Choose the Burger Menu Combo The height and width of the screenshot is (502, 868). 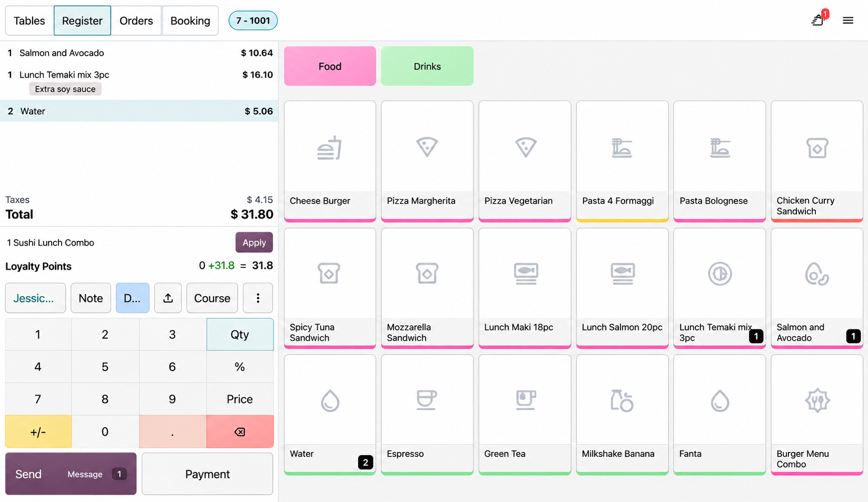817,415
